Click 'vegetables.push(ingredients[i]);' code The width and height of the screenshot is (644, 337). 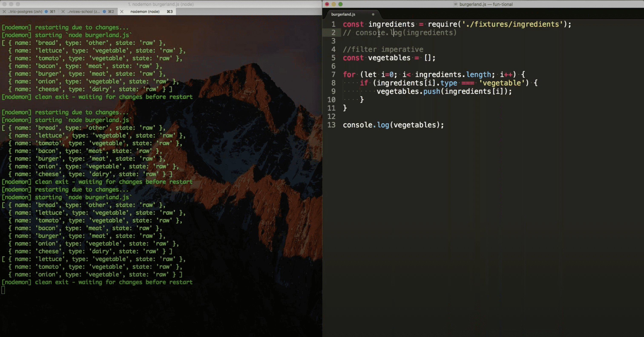click(x=444, y=91)
